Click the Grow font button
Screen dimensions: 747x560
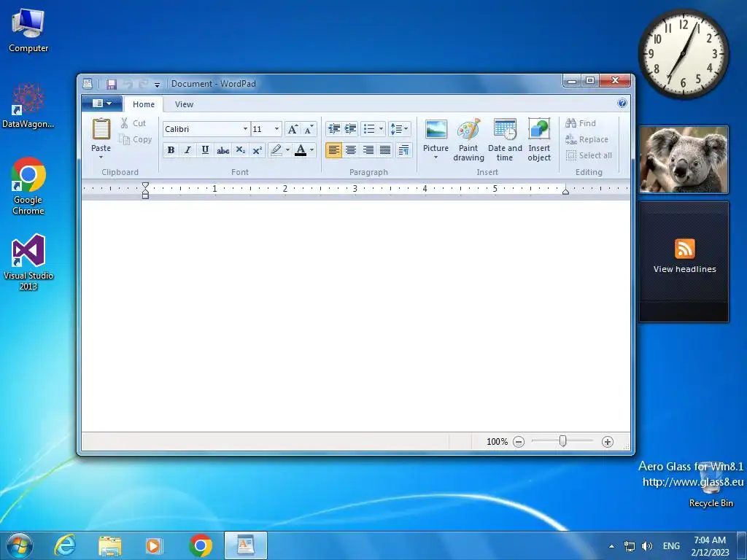coord(293,129)
